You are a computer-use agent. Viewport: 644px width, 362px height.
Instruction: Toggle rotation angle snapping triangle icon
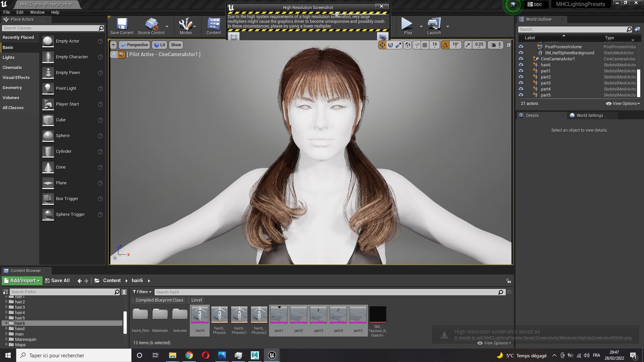click(445, 45)
